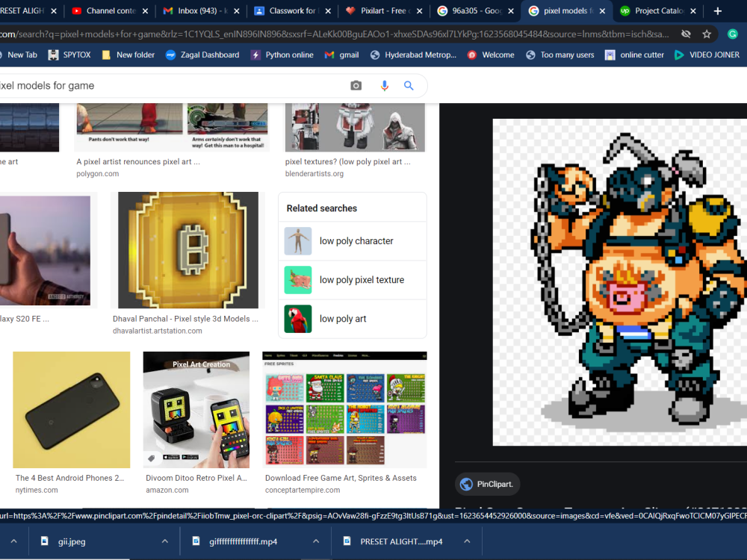Open a new browser tab with the plus icon
747x560 pixels.
pyautogui.click(x=717, y=11)
